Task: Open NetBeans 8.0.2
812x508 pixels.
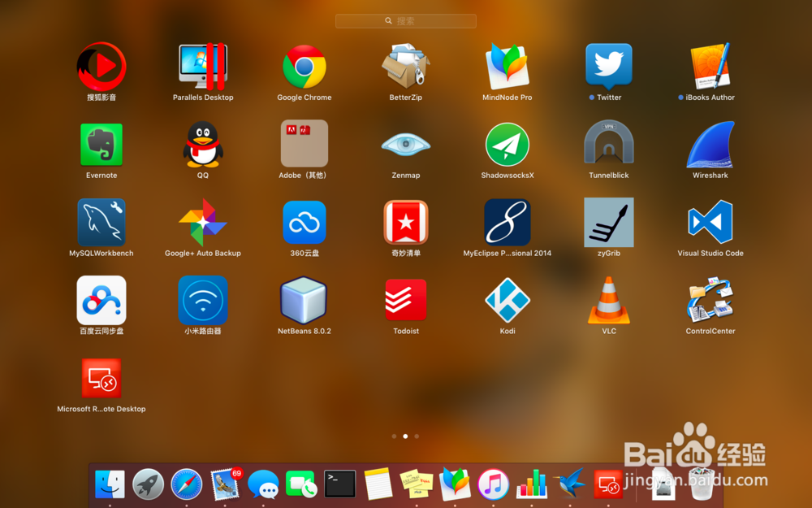Action: [304, 300]
